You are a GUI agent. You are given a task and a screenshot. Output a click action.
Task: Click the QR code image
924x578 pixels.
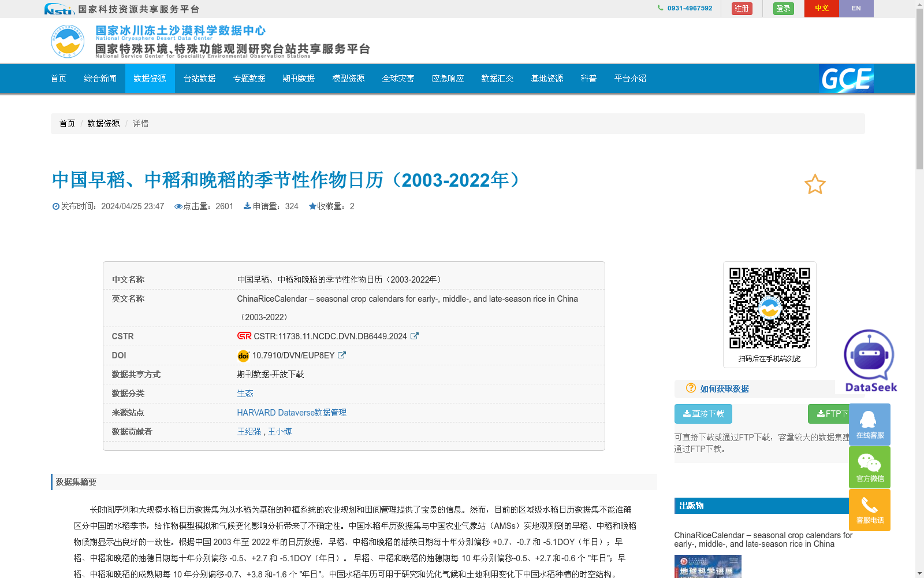tap(770, 308)
